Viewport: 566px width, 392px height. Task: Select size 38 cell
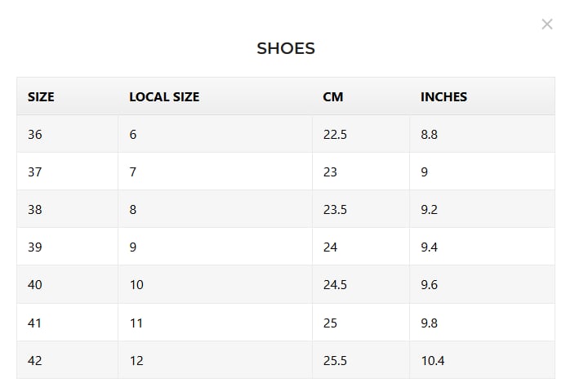(67, 209)
